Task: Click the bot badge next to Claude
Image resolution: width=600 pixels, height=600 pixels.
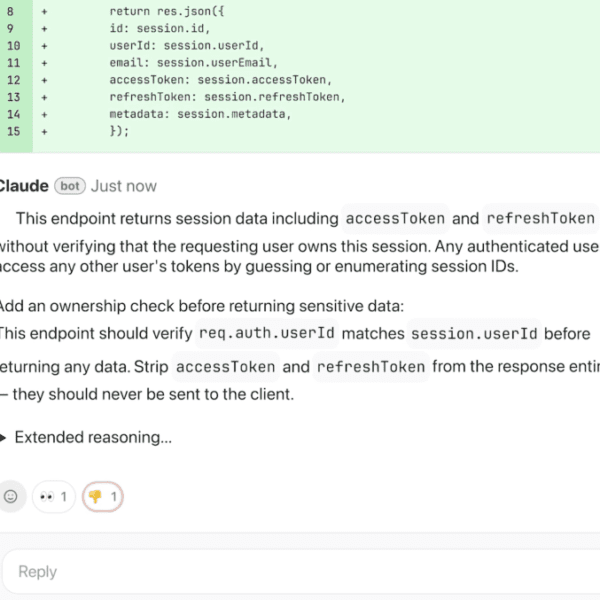Action: pyautogui.click(x=69, y=186)
